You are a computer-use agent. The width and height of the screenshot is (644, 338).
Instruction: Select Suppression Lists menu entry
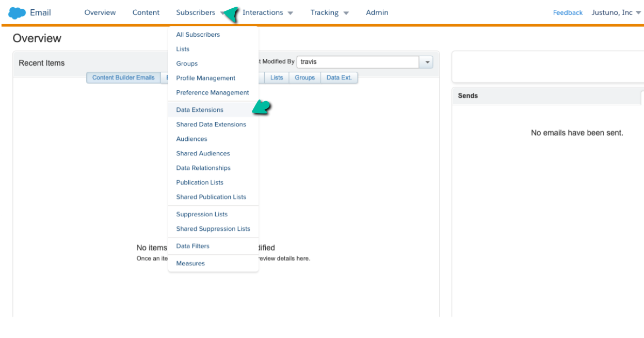pos(202,214)
